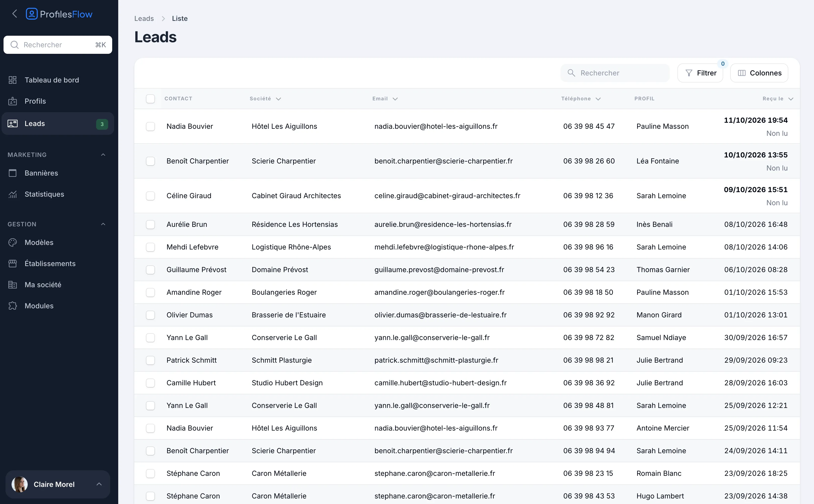Tick the Camille Hubert row checkbox
Image resolution: width=814 pixels, height=504 pixels.
tap(150, 383)
